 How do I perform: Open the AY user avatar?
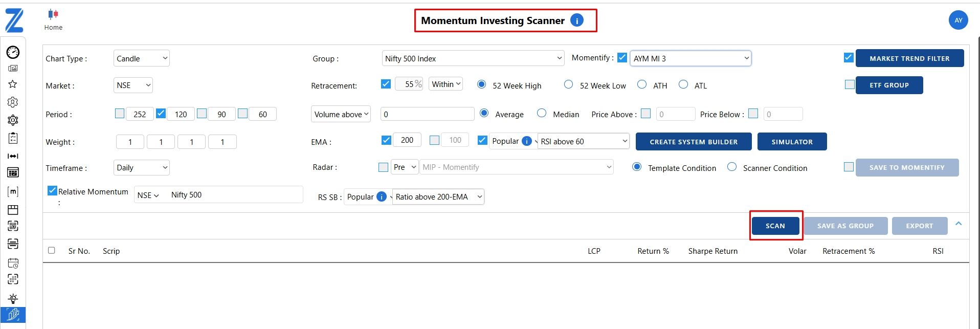coord(958,20)
